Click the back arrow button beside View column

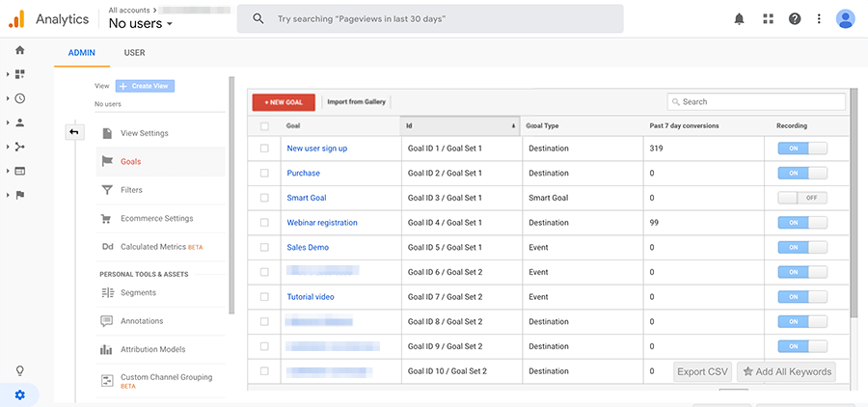74,132
